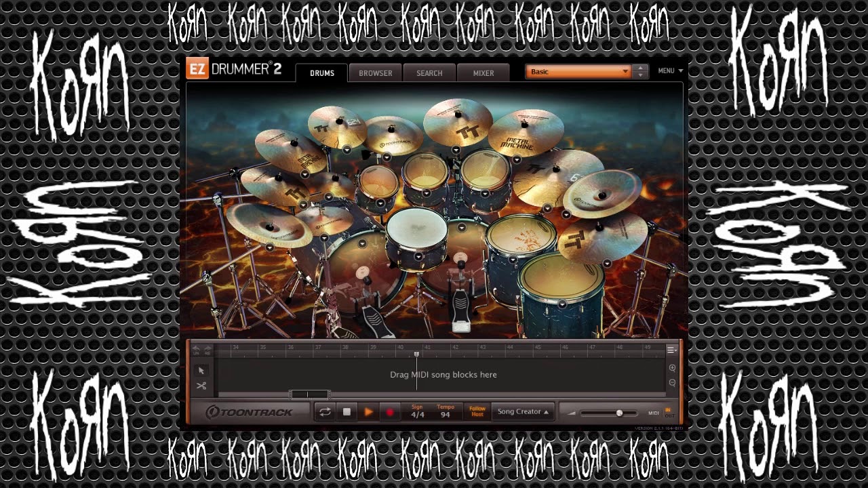Click the 4/4 time signature display

418,412
